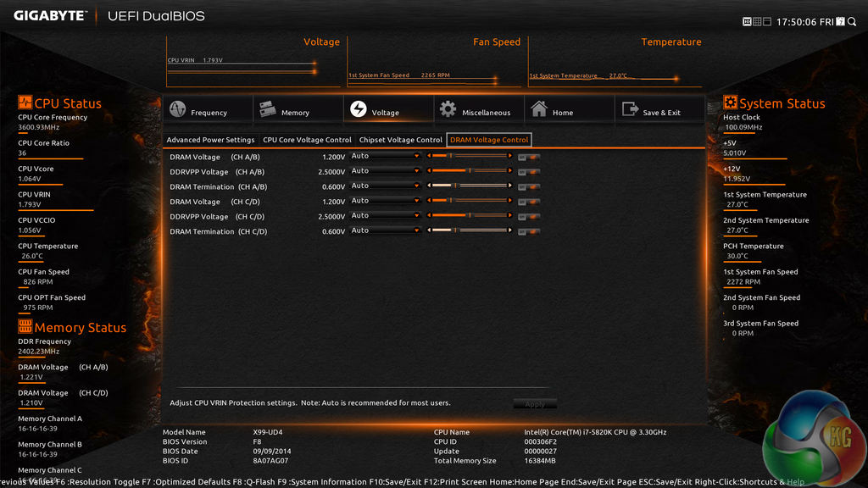Screen dimensions: 868x488
Task: Click the F7 :Optimized Defaults shortcut text
Action: tap(187, 482)
